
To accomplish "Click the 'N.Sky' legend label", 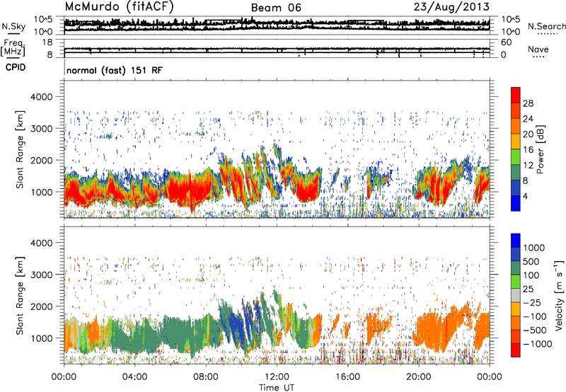I will pos(13,26).
